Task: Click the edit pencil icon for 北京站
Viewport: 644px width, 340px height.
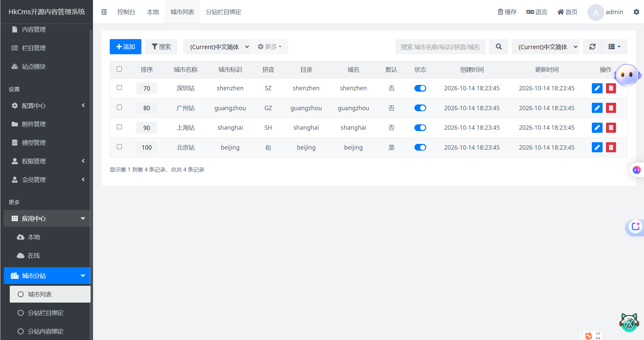Action: tap(597, 148)
